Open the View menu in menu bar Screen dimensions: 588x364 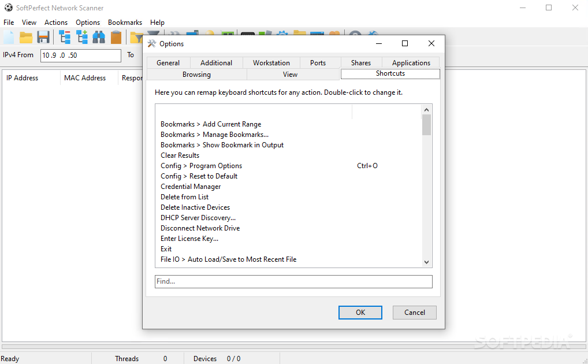tap(29, 23)
